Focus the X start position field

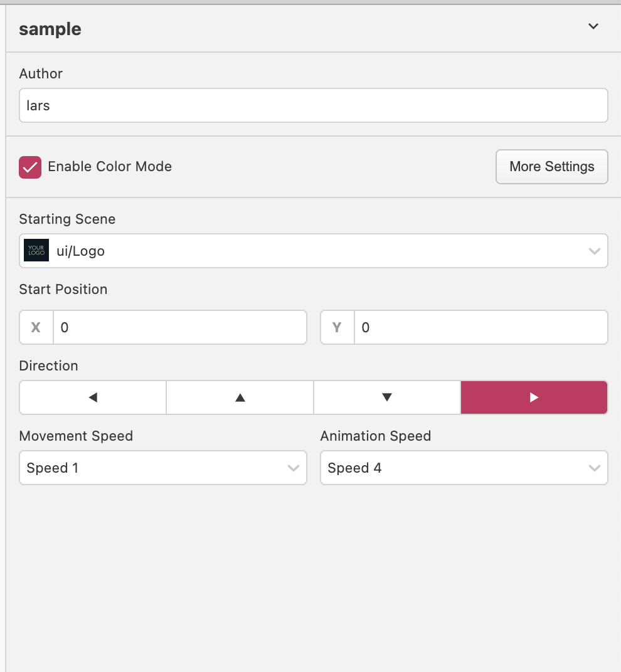[x=179, y=327]
